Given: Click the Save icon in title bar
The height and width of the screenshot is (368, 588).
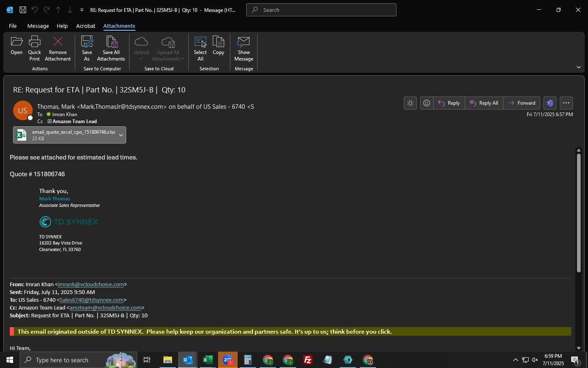Looking at the screenshot, I should point(23,10).
